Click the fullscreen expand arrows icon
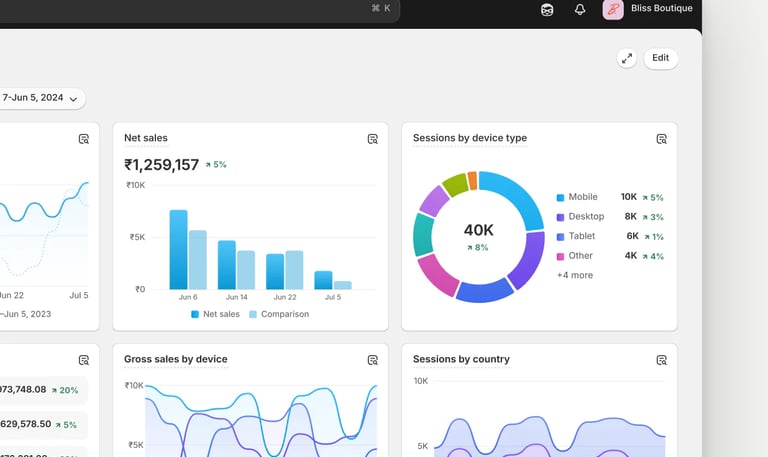This screenshot has height=457, width=768. 627,58
